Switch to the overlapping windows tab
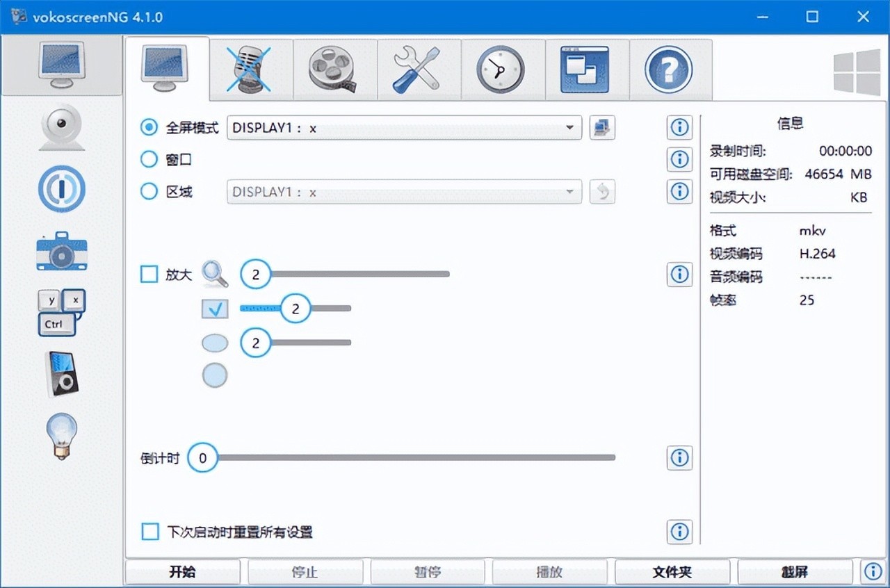 pyautogui.click(x=587, y=69)
